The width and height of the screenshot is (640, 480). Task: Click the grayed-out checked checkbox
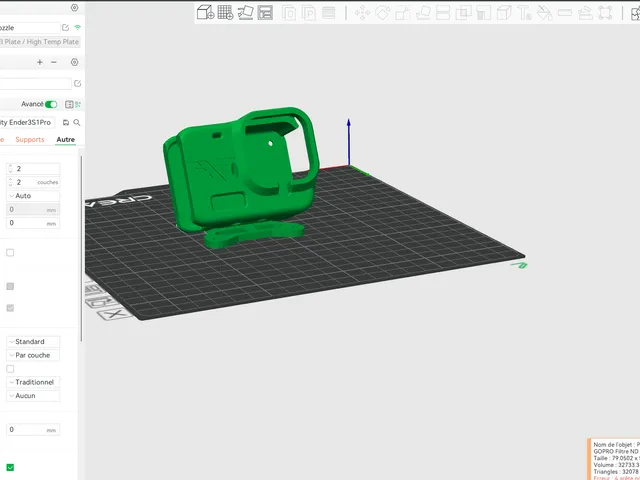click(x=10, y=308)
